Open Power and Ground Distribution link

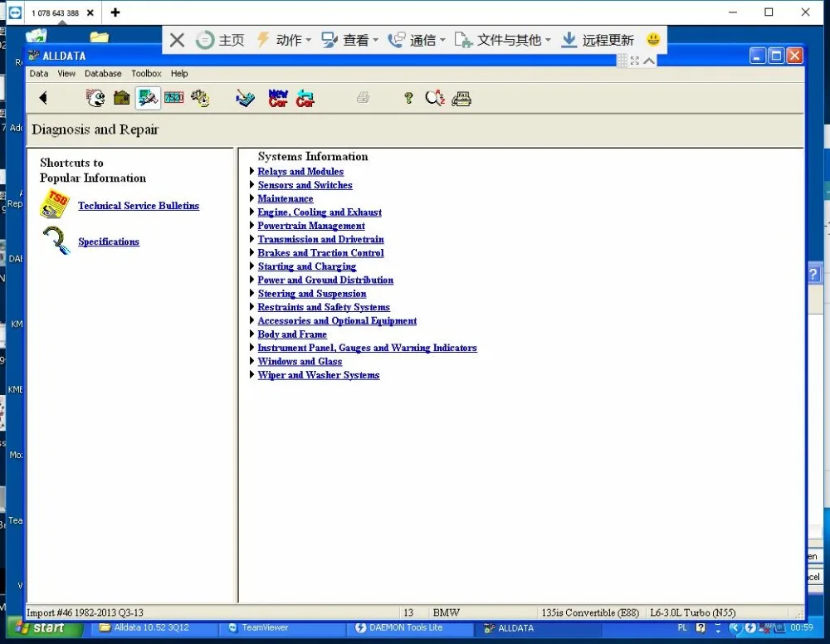click(325, 280)
